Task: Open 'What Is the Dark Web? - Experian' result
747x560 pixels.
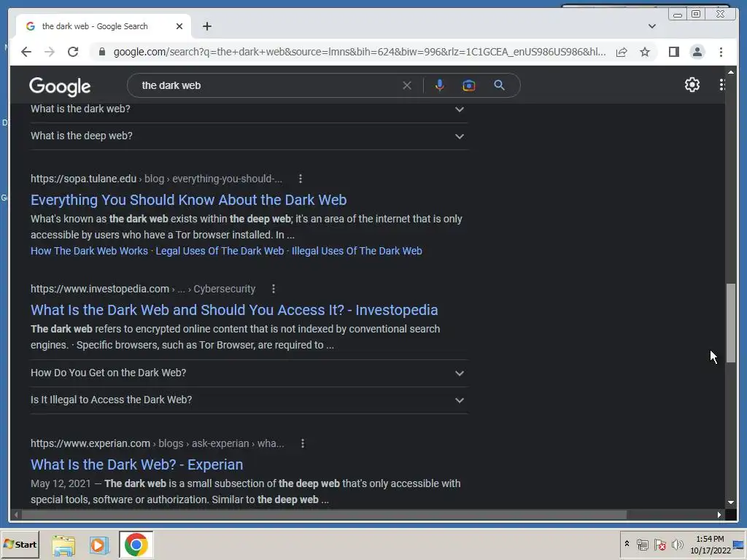Action: pyautogui.click(x=136, y=464)
